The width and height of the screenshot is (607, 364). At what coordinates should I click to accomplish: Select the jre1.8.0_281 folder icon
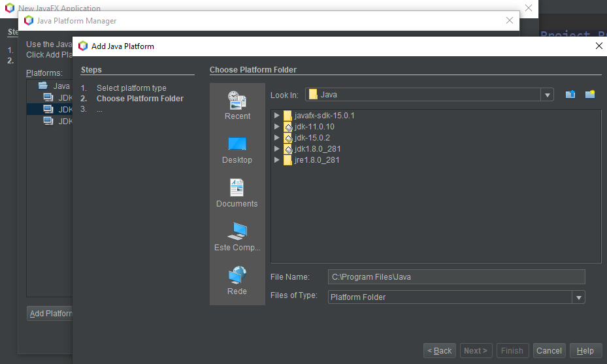287,160
